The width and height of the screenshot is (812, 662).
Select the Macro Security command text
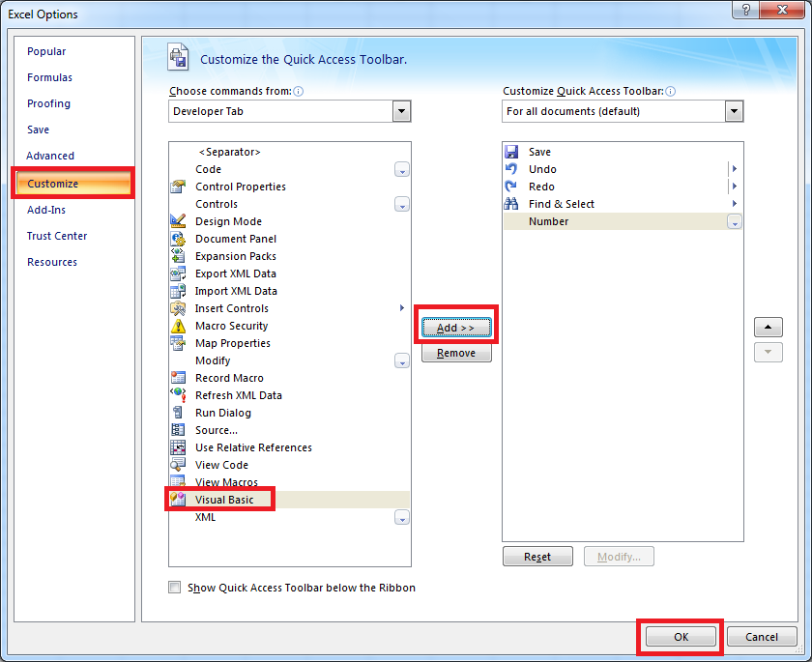click(231, 326)
